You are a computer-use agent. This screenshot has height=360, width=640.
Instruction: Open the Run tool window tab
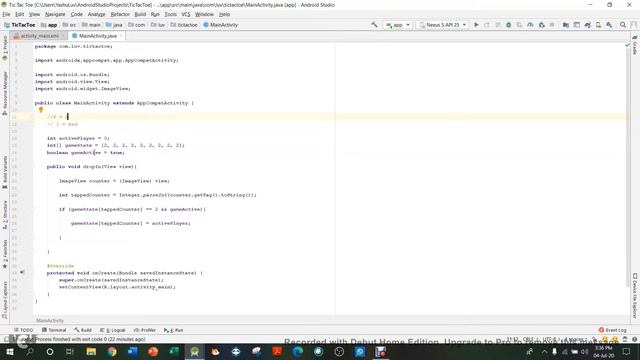(173, 330)
